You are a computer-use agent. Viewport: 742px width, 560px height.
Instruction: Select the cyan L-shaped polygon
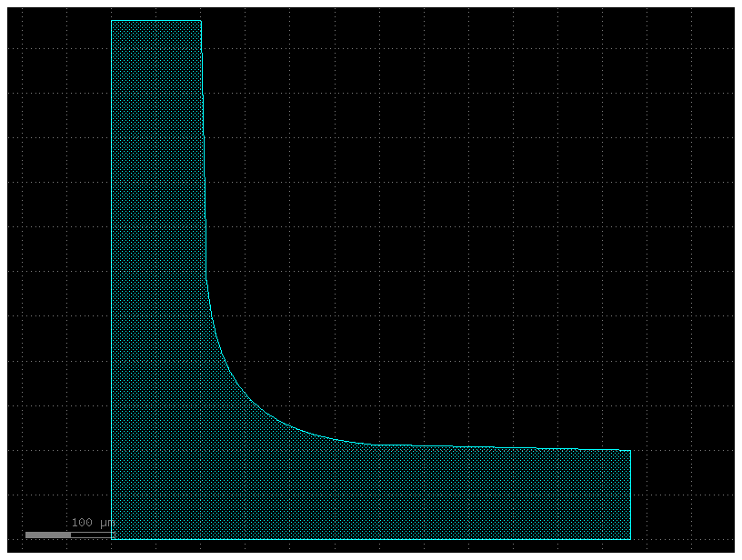pyautogui.click(x=155, y=273)
